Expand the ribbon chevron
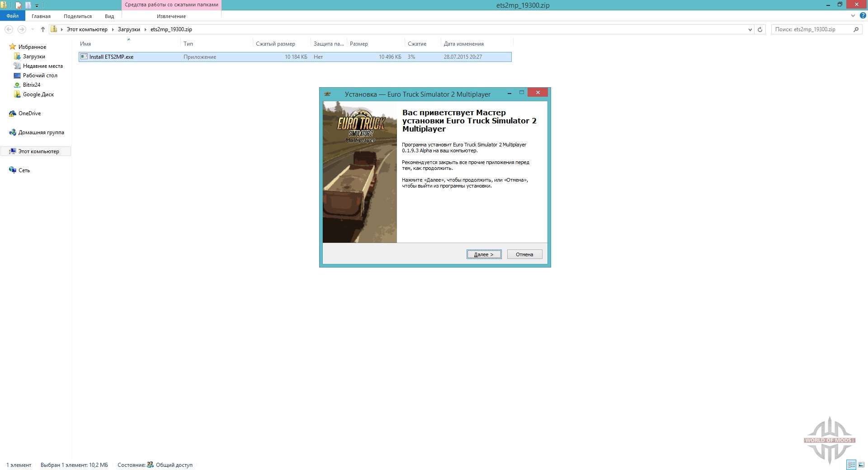868x470 pixels. (x=853, y=16)
